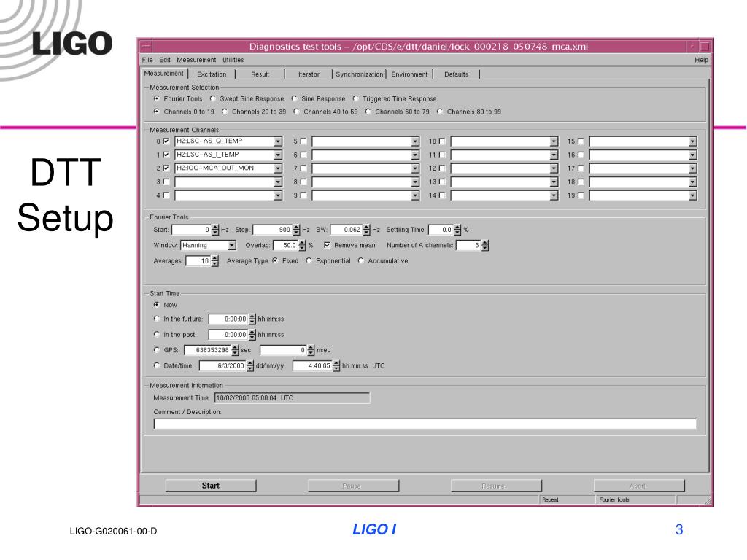Open channel 4 dropdown arrow
This screenshot has width=747, height=560.
tap(278, 195)
